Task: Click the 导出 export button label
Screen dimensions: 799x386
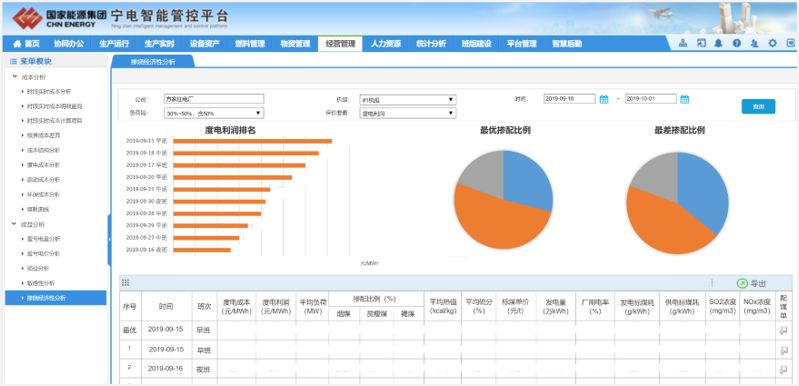Action: point(758,284)
